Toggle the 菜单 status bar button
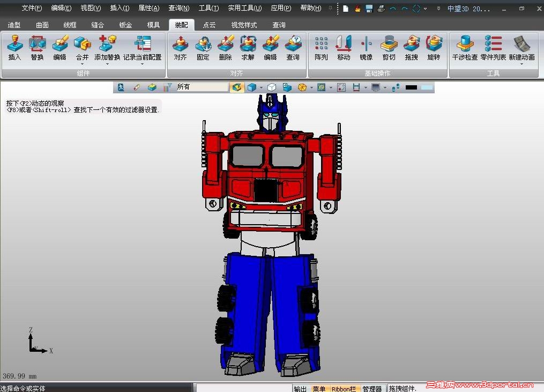 [x=319, y=389]
